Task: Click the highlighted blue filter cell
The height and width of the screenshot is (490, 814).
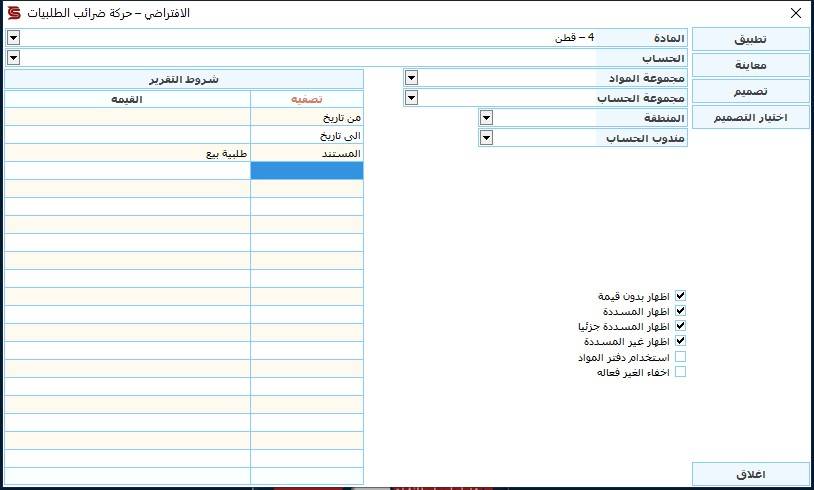Action: coord(307,171)
